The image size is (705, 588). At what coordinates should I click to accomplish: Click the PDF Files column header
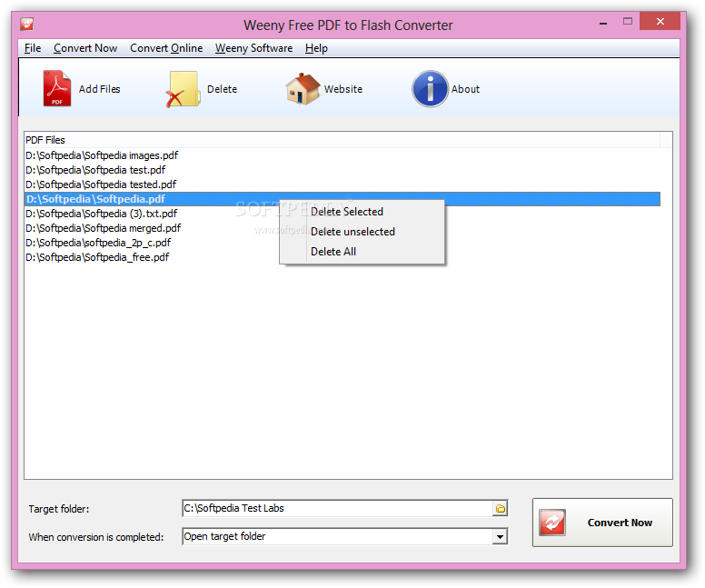pyautogui.click(x=342, y=140)
